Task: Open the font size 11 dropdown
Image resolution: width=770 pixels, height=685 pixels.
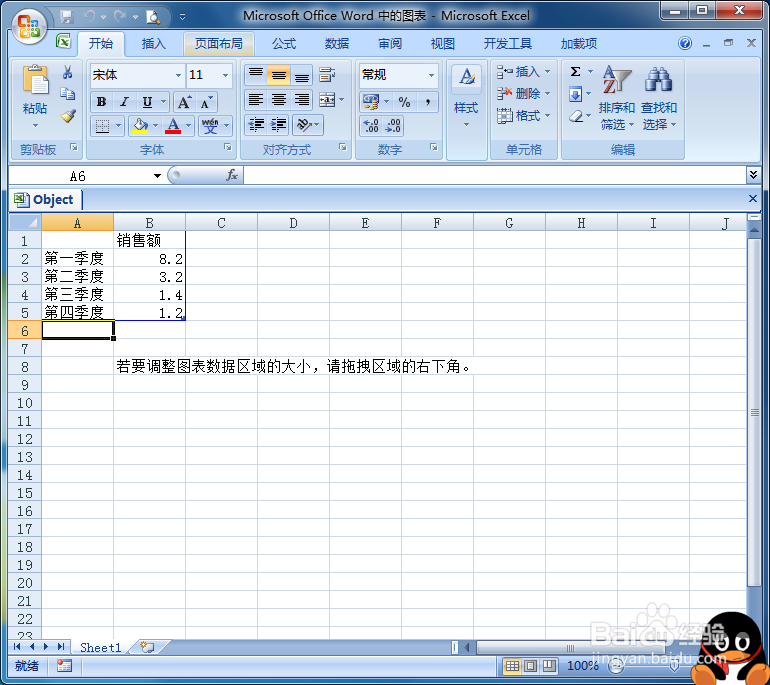Action: click(225, 75)
